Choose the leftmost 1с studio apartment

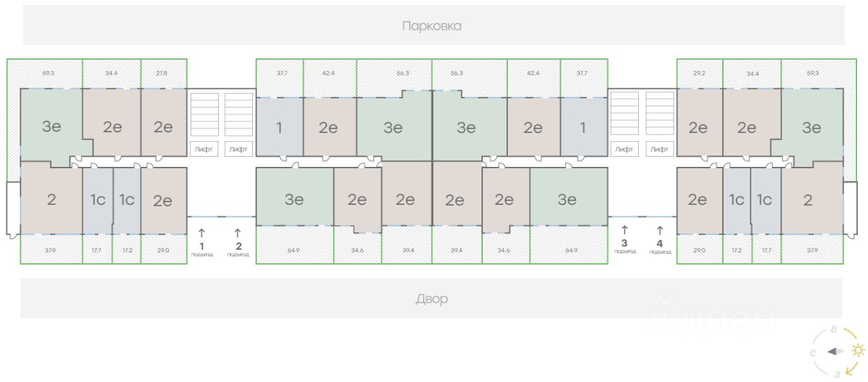click(98, 200)
